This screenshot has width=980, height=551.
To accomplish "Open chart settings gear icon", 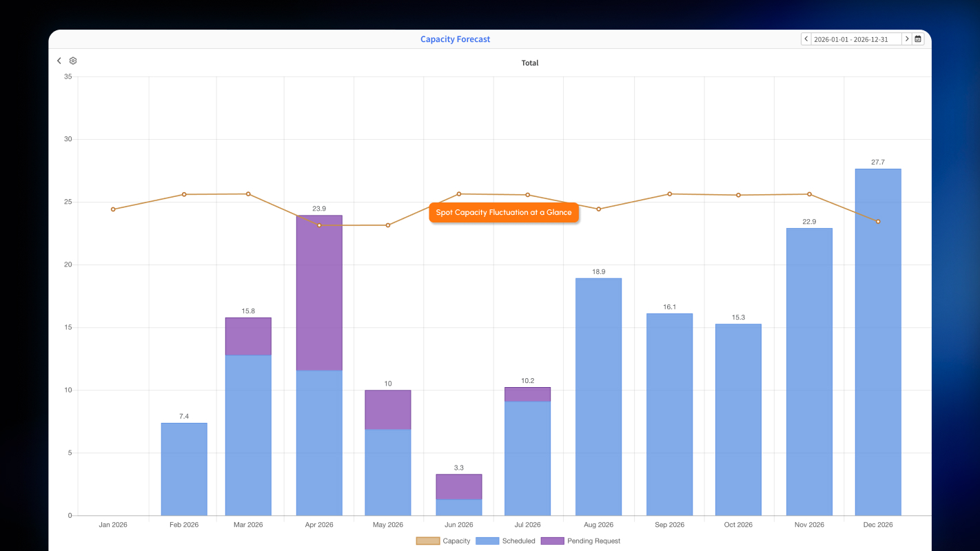I will point(73,61).
